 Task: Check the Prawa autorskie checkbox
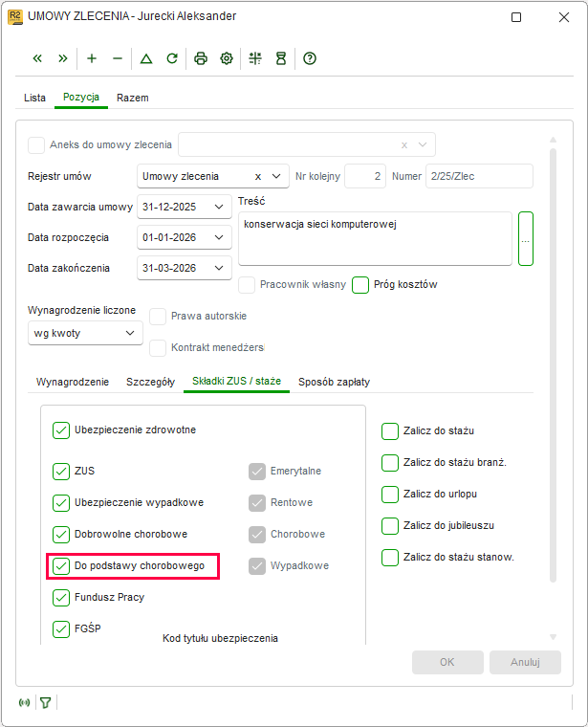coord(158,317)
